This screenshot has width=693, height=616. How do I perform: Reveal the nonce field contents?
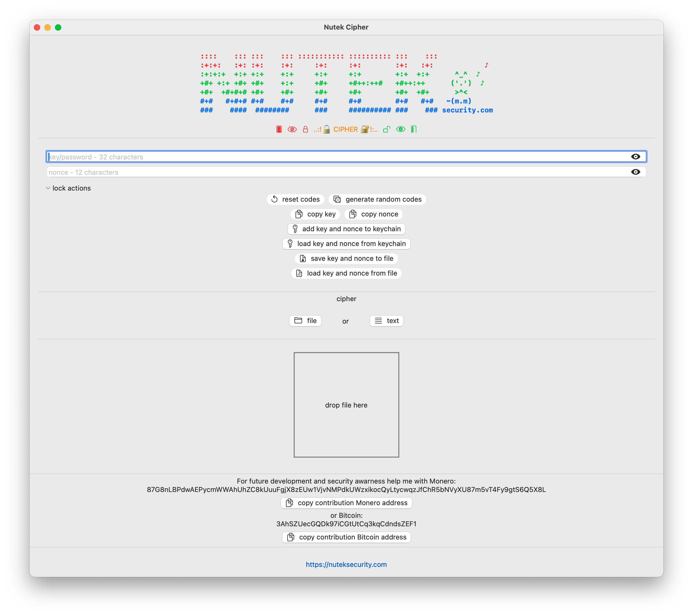click(x=636, y=172)
